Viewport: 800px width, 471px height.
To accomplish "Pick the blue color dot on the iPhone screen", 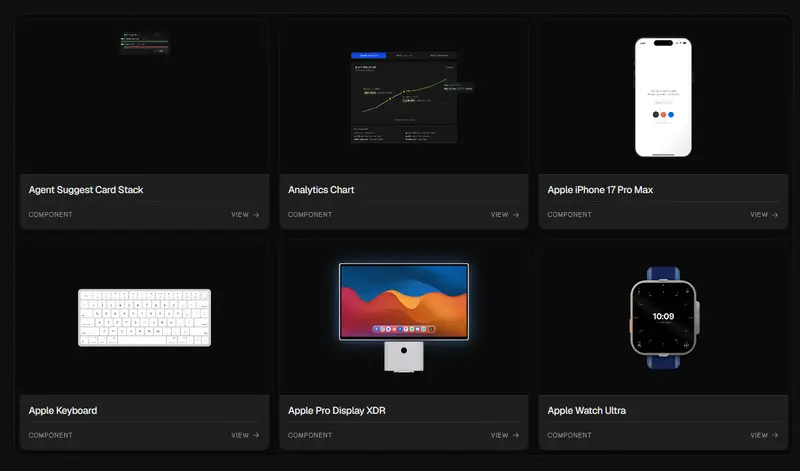I will click(671, 115).
